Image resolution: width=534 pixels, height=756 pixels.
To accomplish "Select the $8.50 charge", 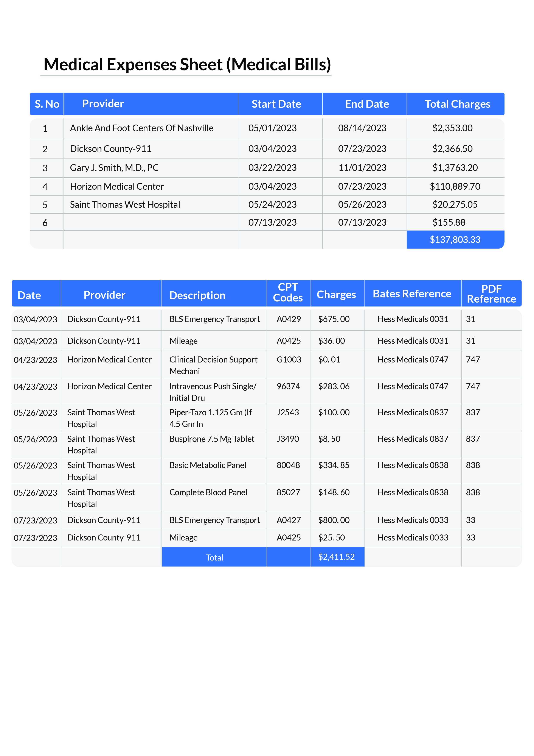I will [329, 439].
